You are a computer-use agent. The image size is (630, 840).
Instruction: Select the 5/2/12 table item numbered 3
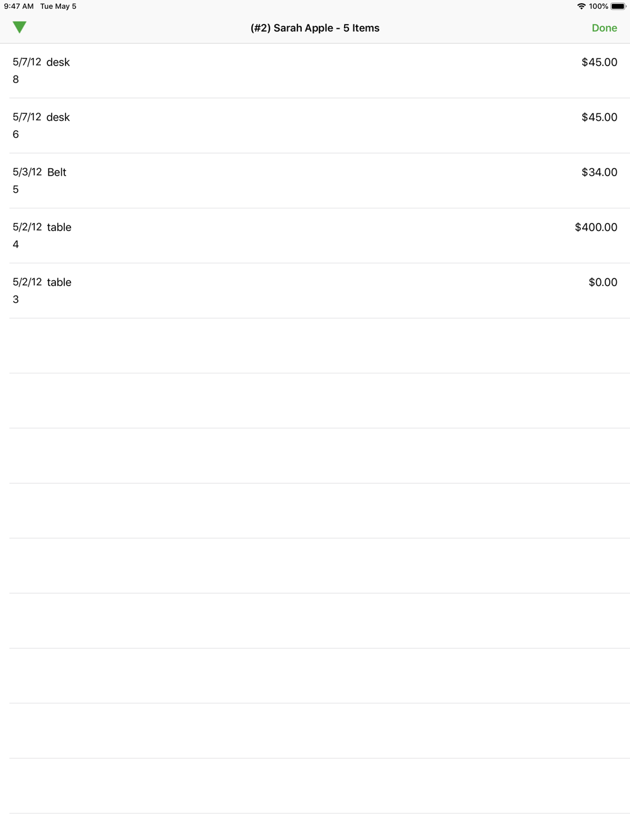(315, 291)
